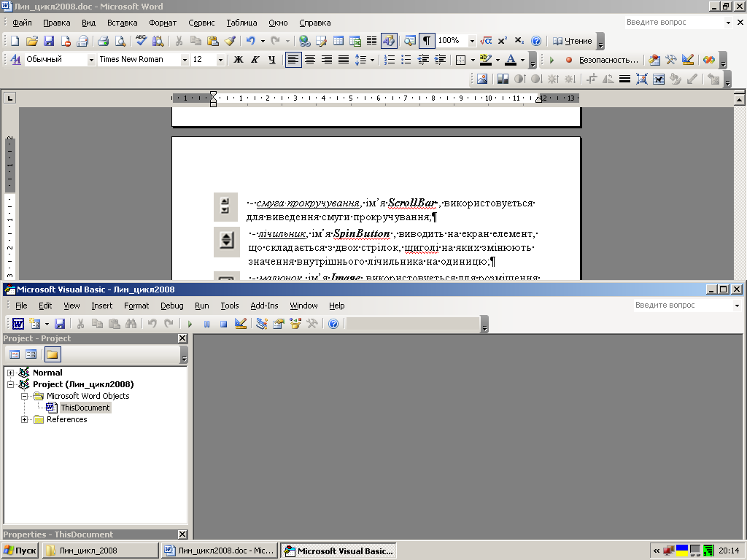Click View Object icon in Project panel
This screenshot has height=560, width=747.
31,354
